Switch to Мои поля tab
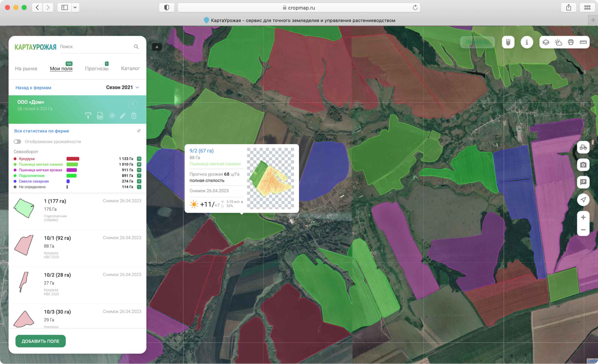Screen dimensions: 598x364 61,68
